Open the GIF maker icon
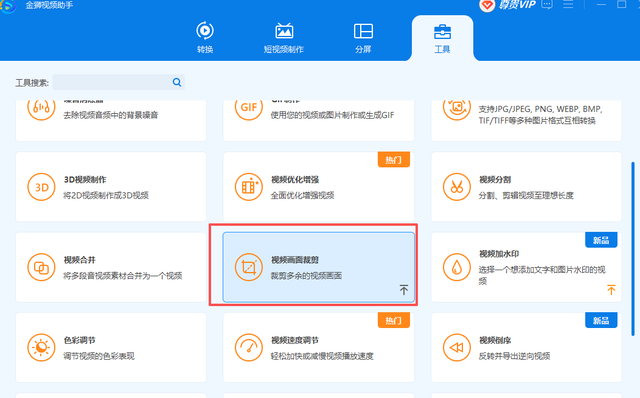Screen dimensions: 640x398 click(249, 109)
